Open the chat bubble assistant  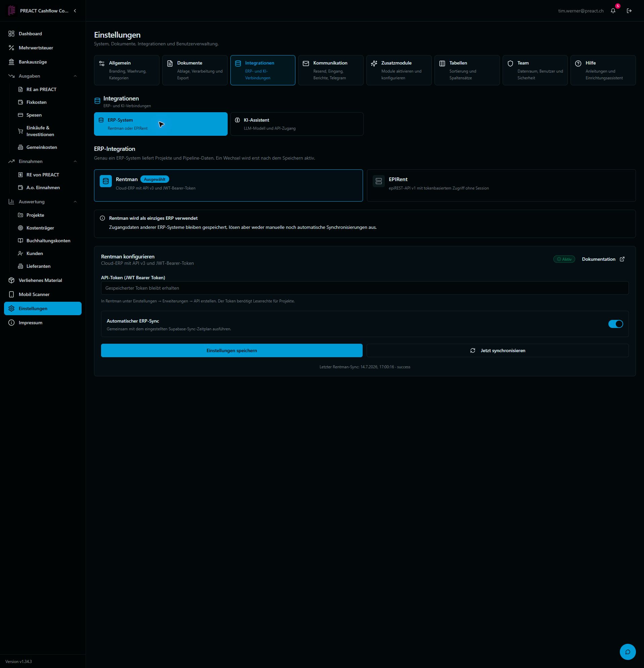(628, 652)
